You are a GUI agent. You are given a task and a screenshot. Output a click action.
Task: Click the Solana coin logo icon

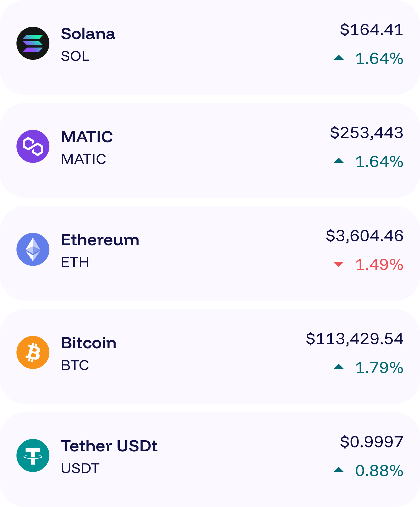click(x=33, y=43)
